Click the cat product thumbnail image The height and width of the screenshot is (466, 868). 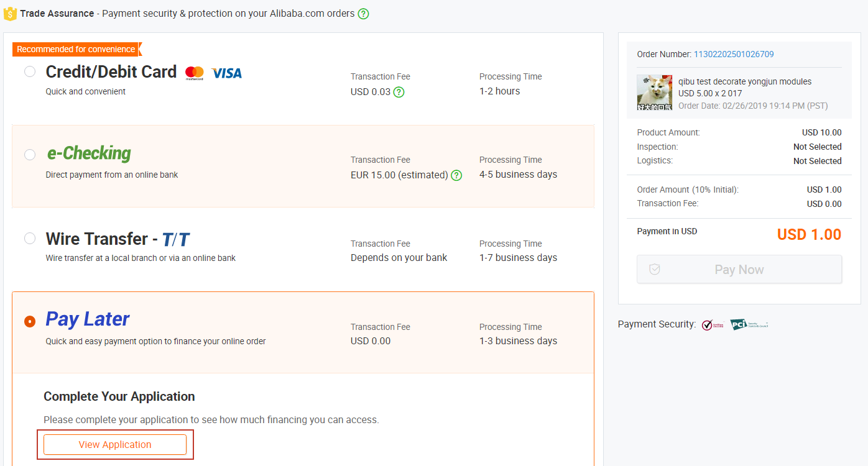(655, 93)
